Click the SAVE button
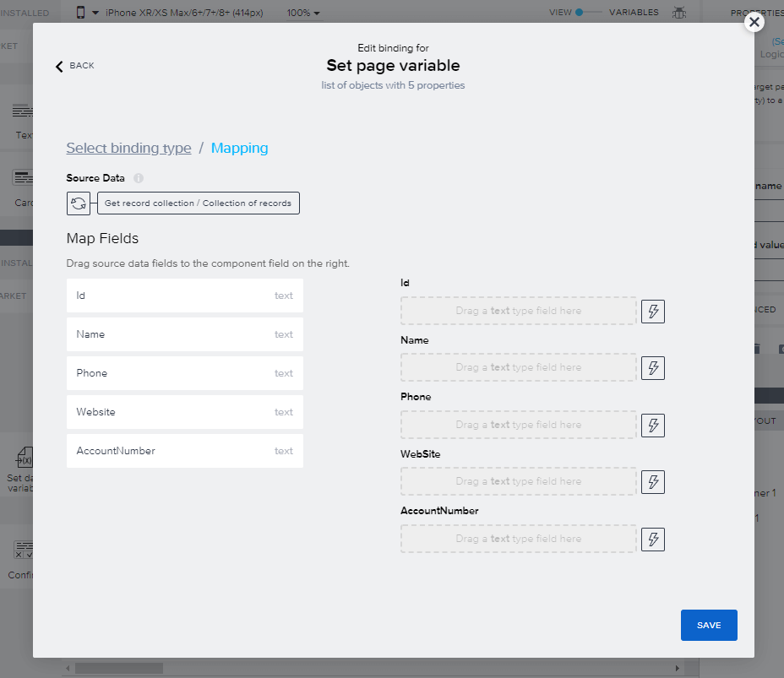 (x=709, y=625)
